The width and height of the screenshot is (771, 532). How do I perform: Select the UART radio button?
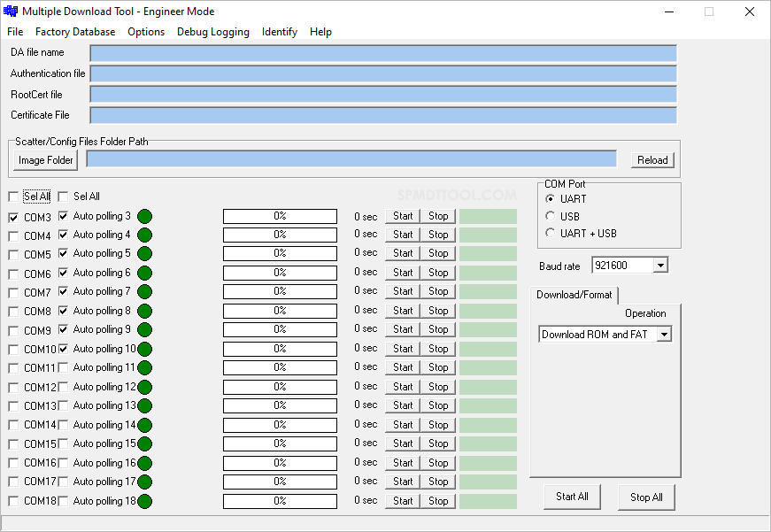click(551, 198)
